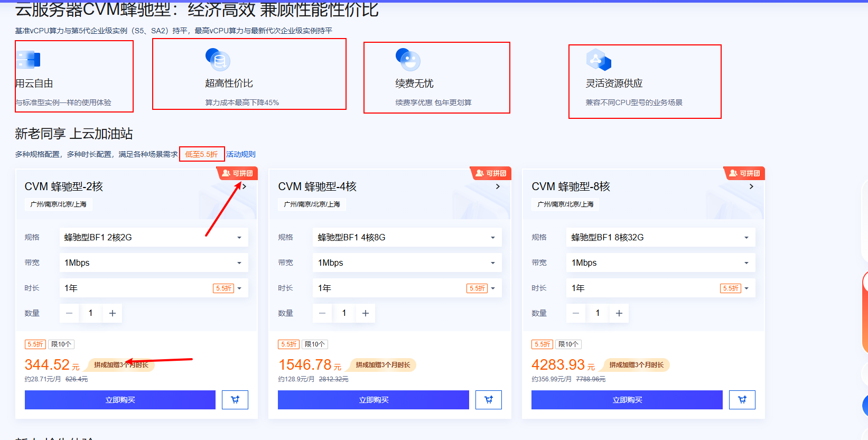Click the 超高性价比 database icon
The height and width of the screenshot is (440, 868).
click(x=218, y=60)
